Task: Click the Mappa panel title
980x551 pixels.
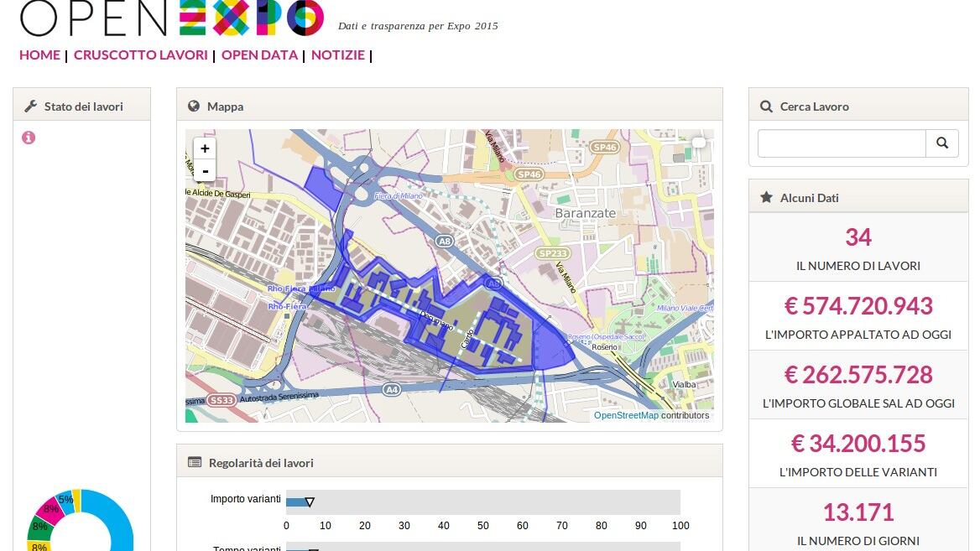Action: click(x=225, y=107)
